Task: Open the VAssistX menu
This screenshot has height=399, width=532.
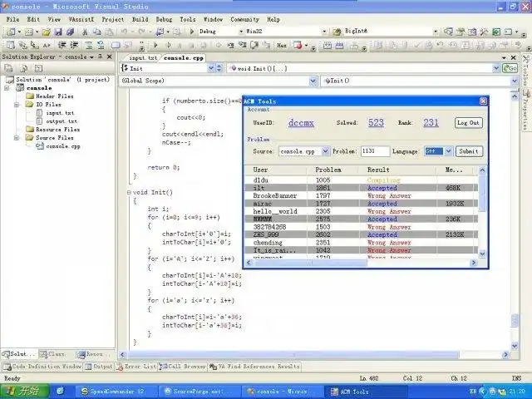Action: pos(81,19)
